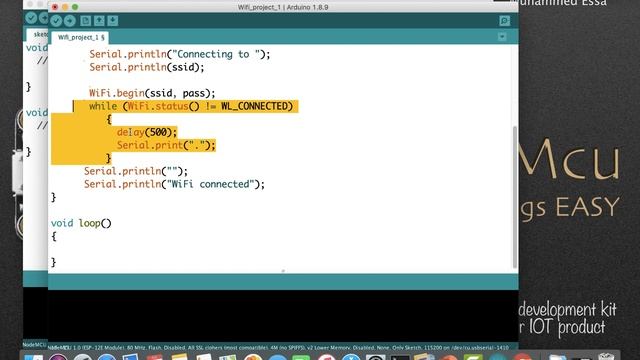Click the while (WiFi.status() != WL_CONNECTED) line

[x=191, y=107]
